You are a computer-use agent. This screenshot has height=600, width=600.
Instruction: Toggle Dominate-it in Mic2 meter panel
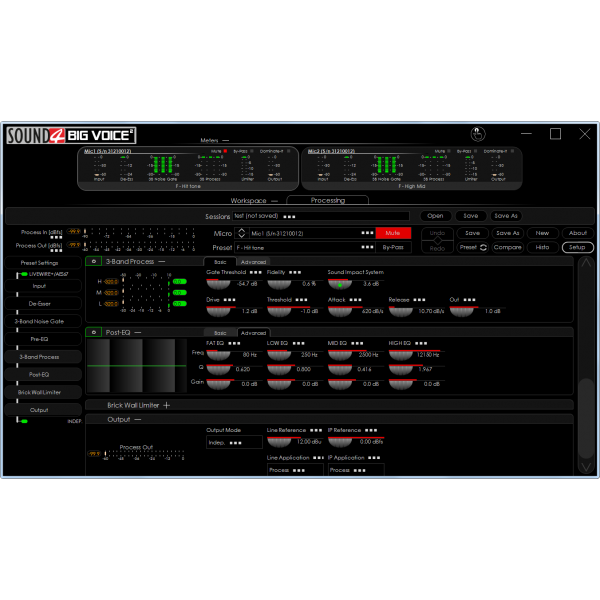tap(512, 151)
